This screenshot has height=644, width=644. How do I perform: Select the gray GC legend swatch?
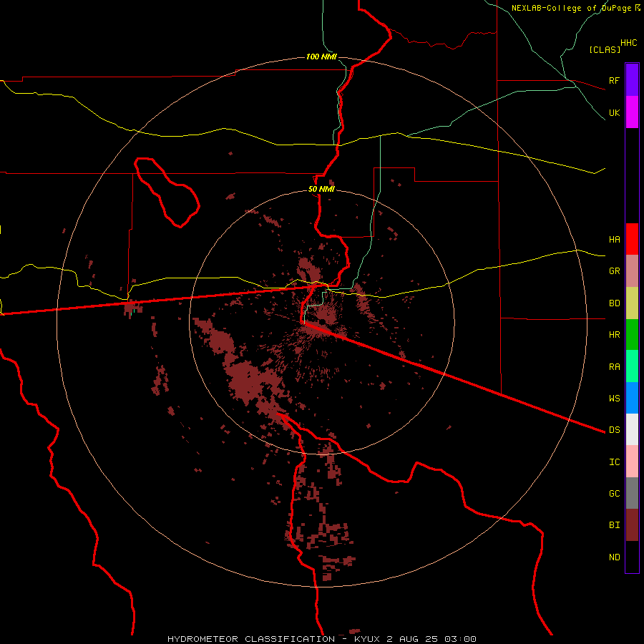632,493
